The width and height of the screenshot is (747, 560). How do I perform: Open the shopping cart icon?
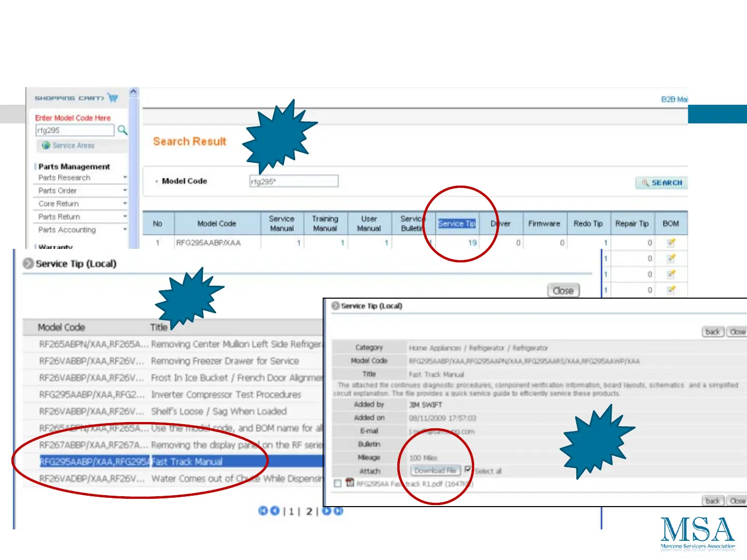pos(113,97)
